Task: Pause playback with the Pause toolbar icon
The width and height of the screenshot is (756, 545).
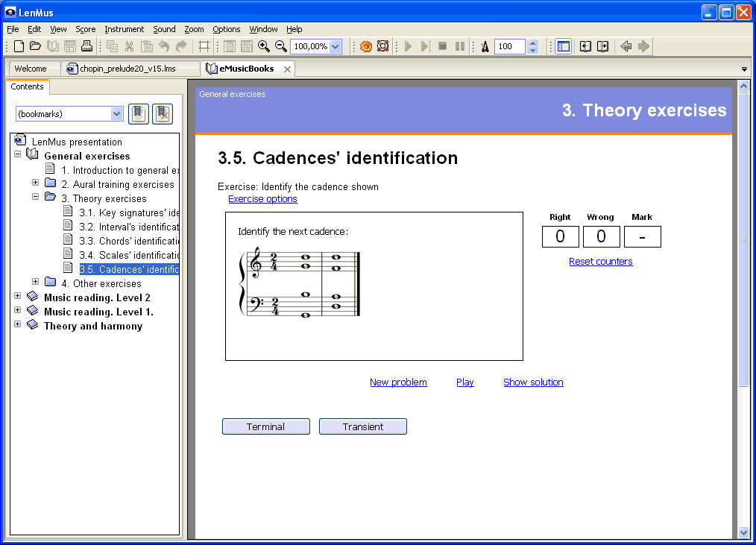Action: click(x=460, y=46)
